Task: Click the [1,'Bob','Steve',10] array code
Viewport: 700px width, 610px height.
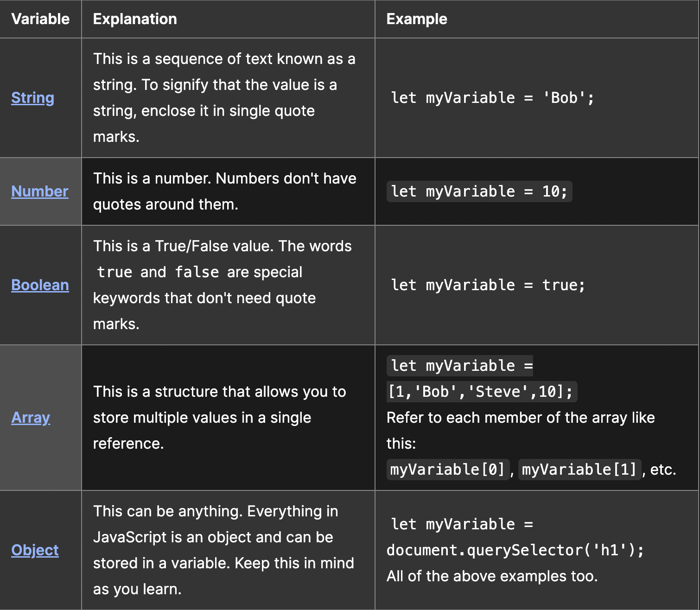Action: [482, 392]
